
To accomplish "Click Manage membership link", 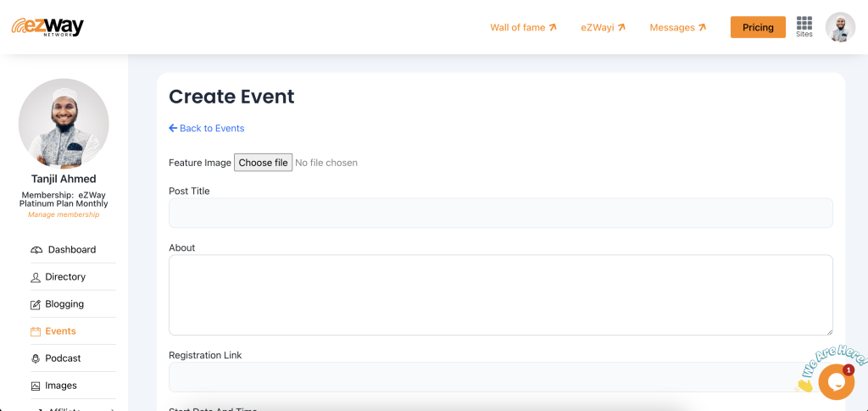I will tap(64, 214).
